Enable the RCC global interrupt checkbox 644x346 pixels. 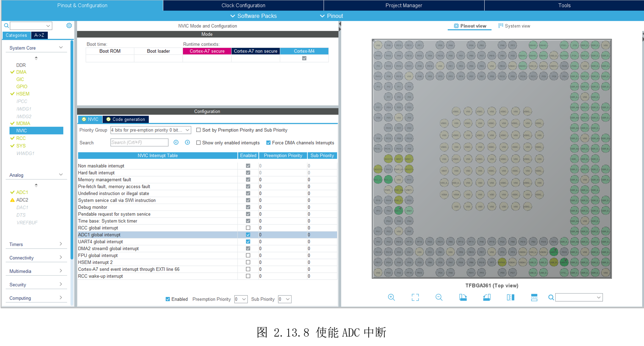[x=248, y=228]
